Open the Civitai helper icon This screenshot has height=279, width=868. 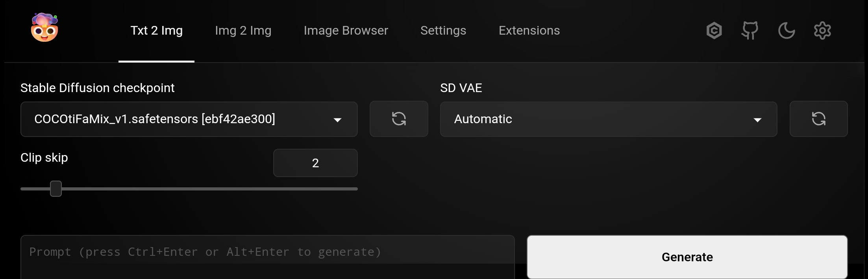pyautogui.click(x=714, y=30)
